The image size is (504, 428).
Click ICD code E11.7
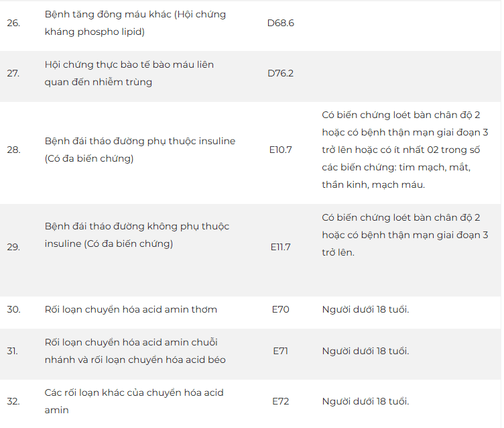coord(280,246)
